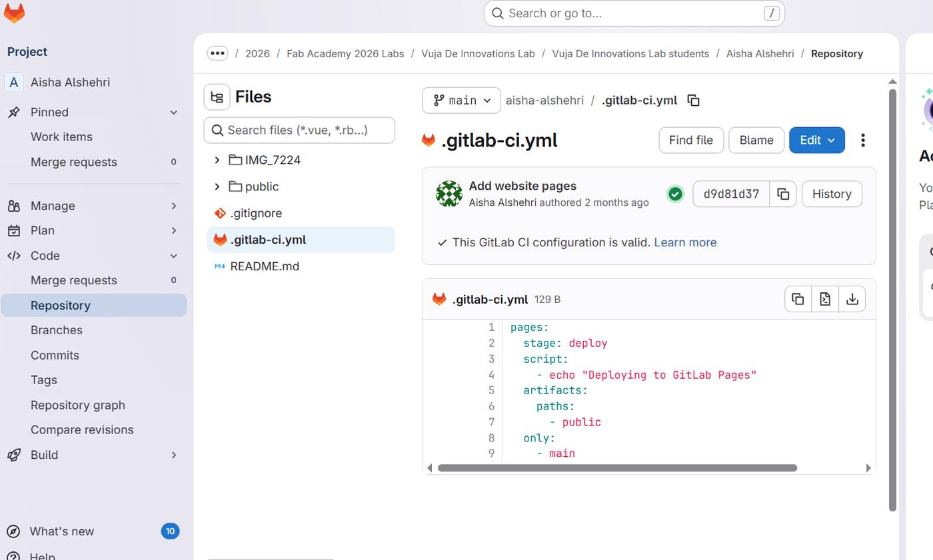
Task: Click the magnifier icon in the file search box
Action: click(x=217, y=130)
